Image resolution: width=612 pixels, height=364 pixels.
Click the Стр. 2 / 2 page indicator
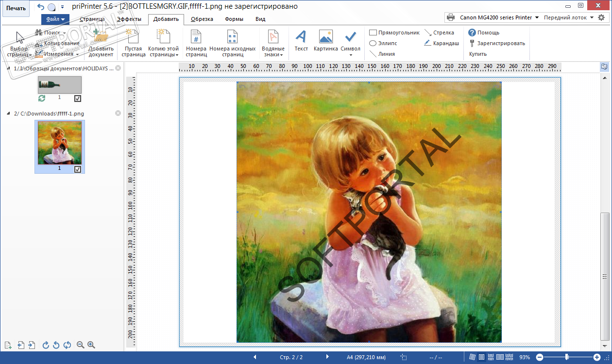click(291, 357)
